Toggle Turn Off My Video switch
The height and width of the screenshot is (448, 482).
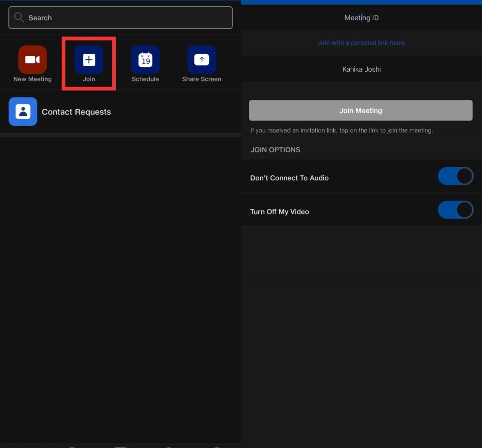pyautogui.click(x=456, y=210)
